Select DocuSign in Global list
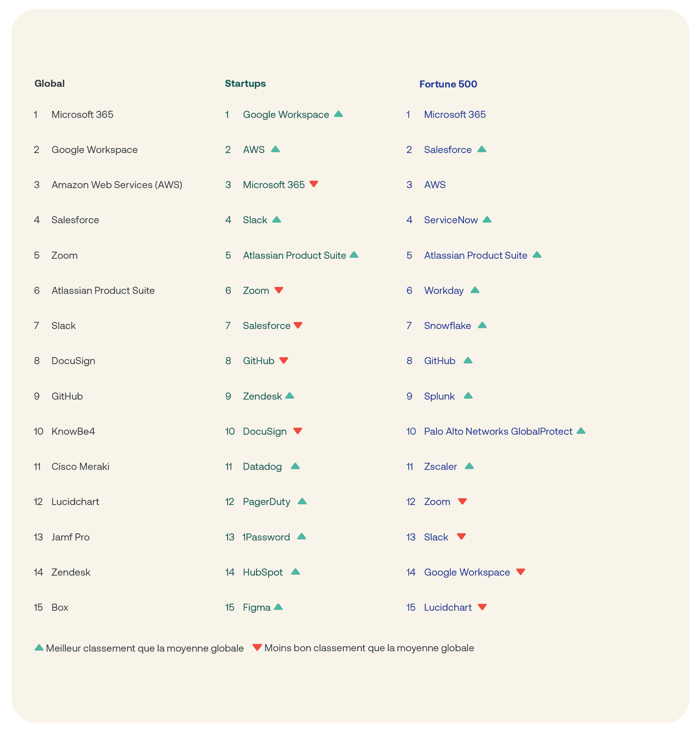This screenshot has height=732, width=700. [73, 361]
